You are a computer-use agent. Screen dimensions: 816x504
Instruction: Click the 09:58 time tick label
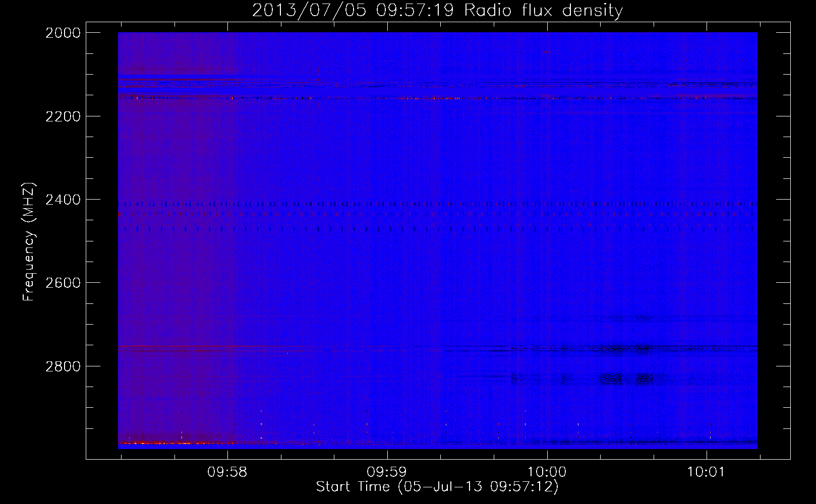(x=227, y=472)
